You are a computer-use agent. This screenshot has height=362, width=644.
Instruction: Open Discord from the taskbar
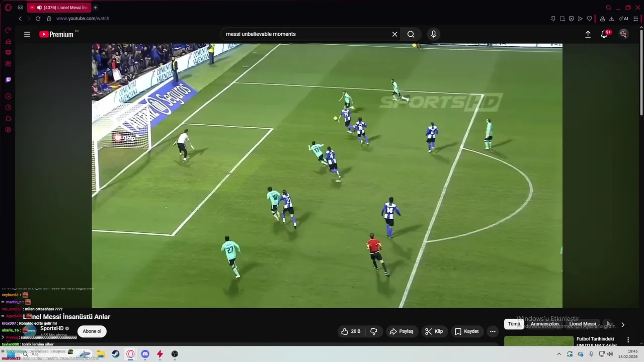coord(145,354)
